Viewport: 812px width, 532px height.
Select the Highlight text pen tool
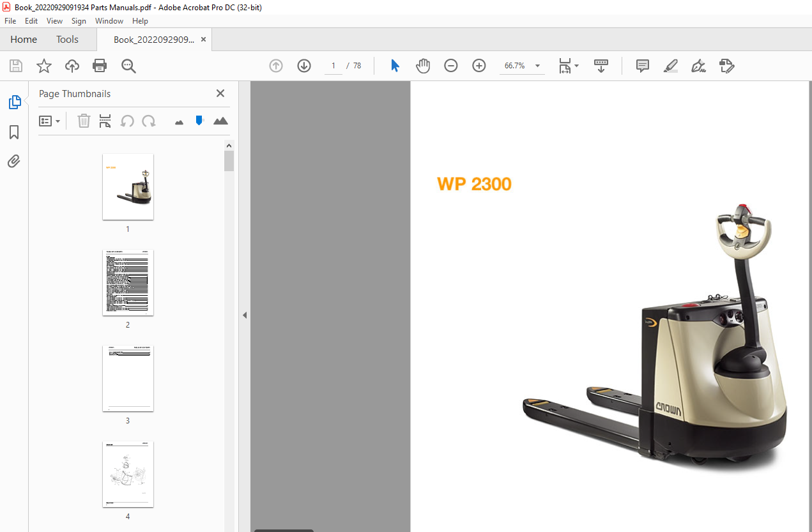click(670, 66)
